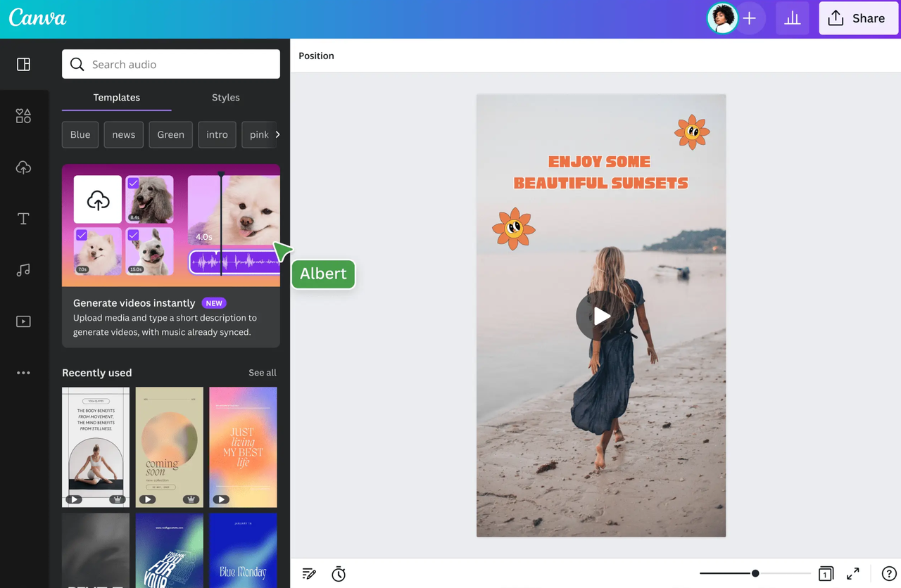The width and height of the screenshot is (901, 588).
Task: Click the Generate videos instantly heading
Action: tap(134, 303)
